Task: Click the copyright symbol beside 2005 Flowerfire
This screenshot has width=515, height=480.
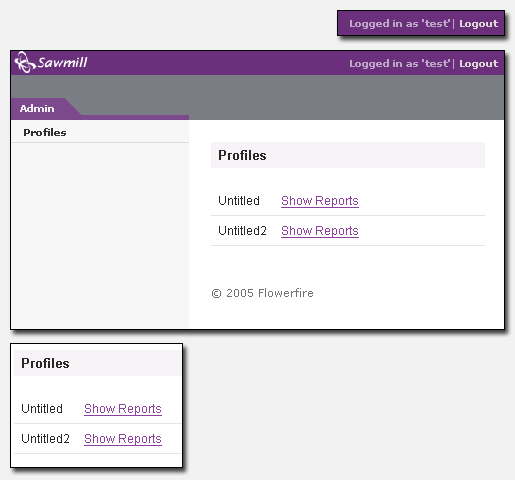Action: (x=216, y=294)
